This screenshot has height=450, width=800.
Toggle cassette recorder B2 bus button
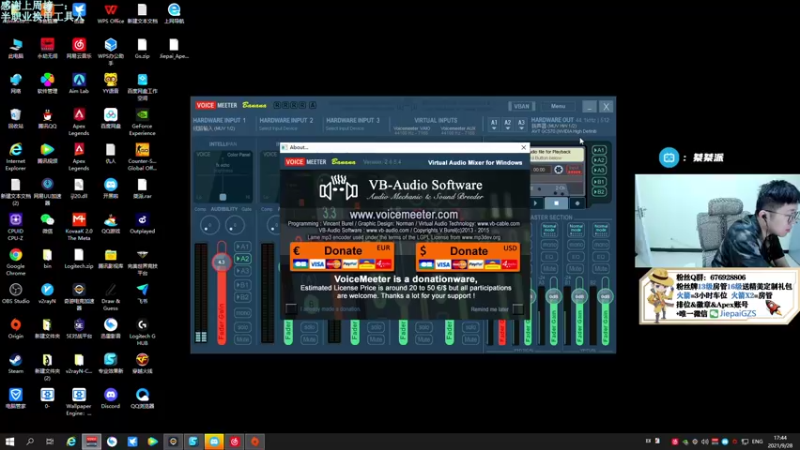click(x=599, y=192)
